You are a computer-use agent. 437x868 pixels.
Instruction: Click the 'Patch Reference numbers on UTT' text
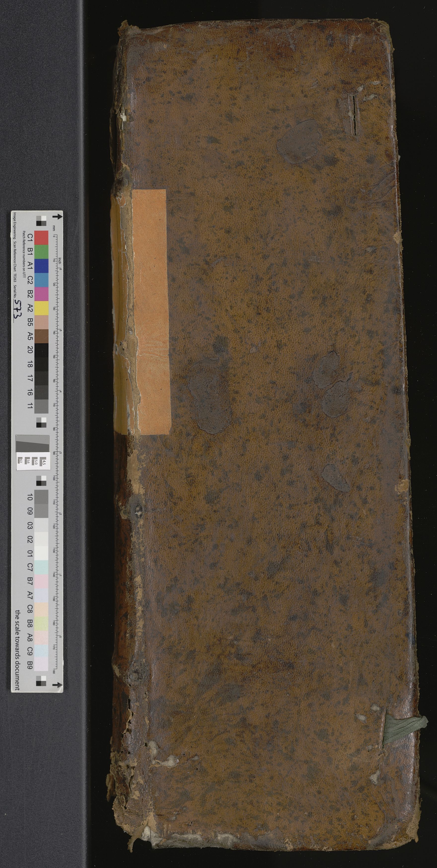pyautogui.click(x=24, y=256)
